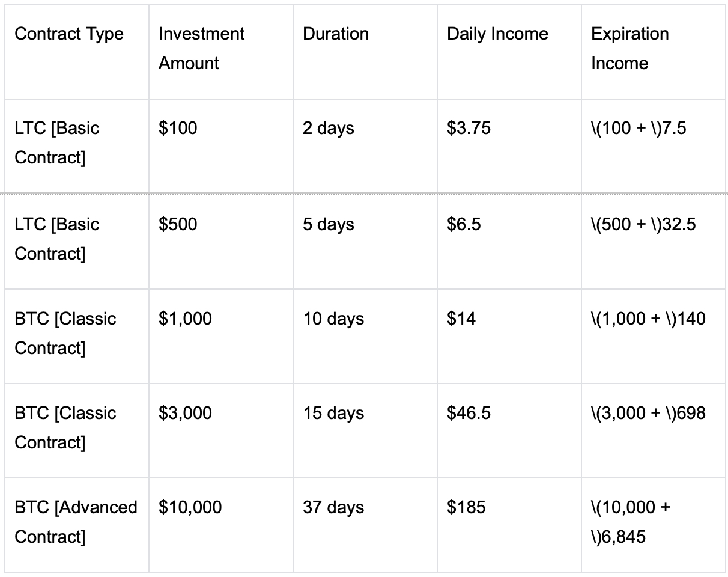
Task: Select the $3.75 daily income cell
Action: coord(469,128)
